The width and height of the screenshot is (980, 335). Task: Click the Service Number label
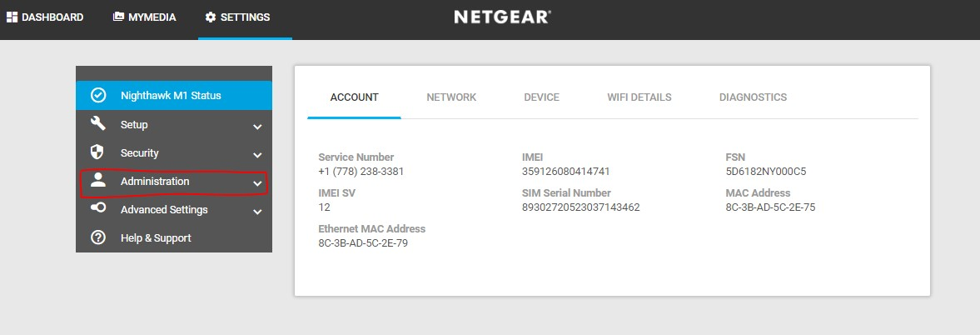tap(356, 157)
